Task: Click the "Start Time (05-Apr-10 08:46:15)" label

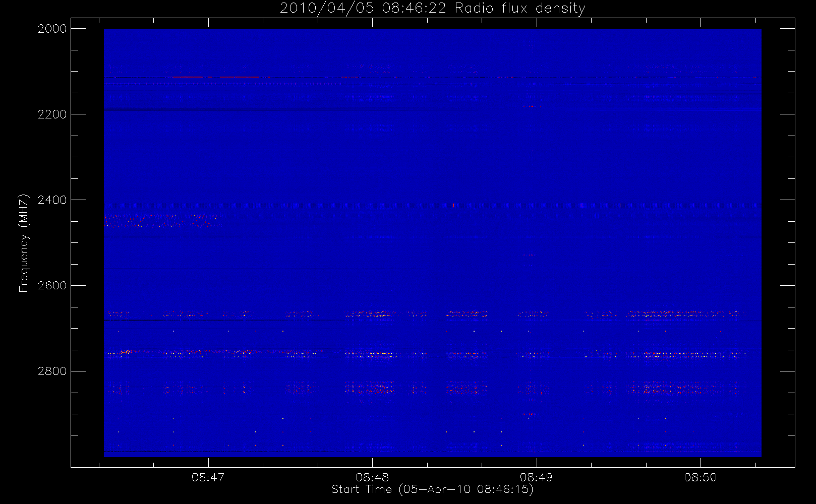Action: [x=432, y=489]
